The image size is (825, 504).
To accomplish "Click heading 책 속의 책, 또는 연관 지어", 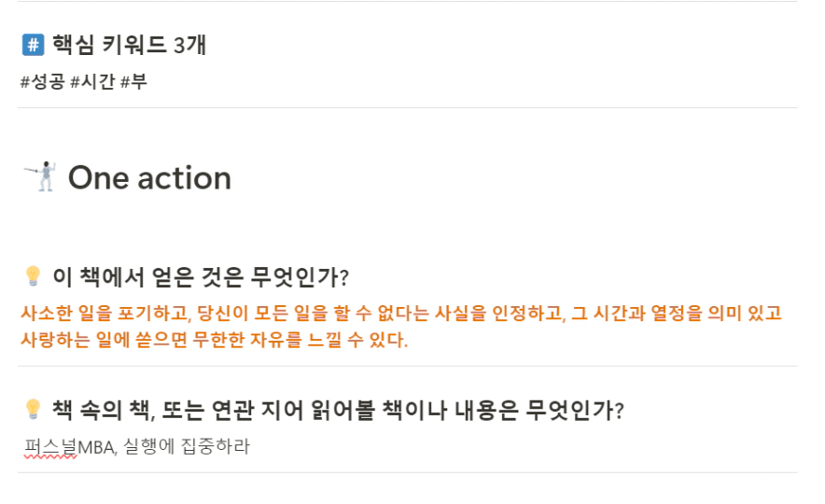I will pyautogui.click(x=338, y=410).
